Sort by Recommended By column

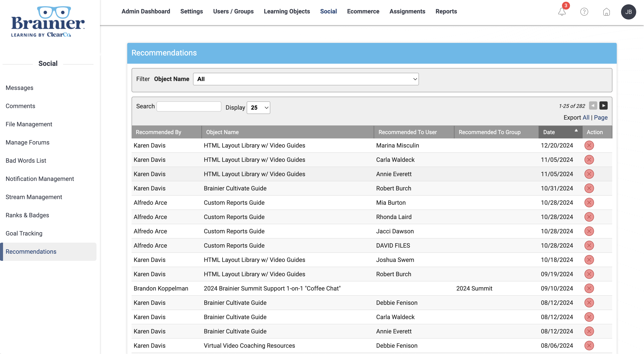pyautogui.click(x=158, y=132)
